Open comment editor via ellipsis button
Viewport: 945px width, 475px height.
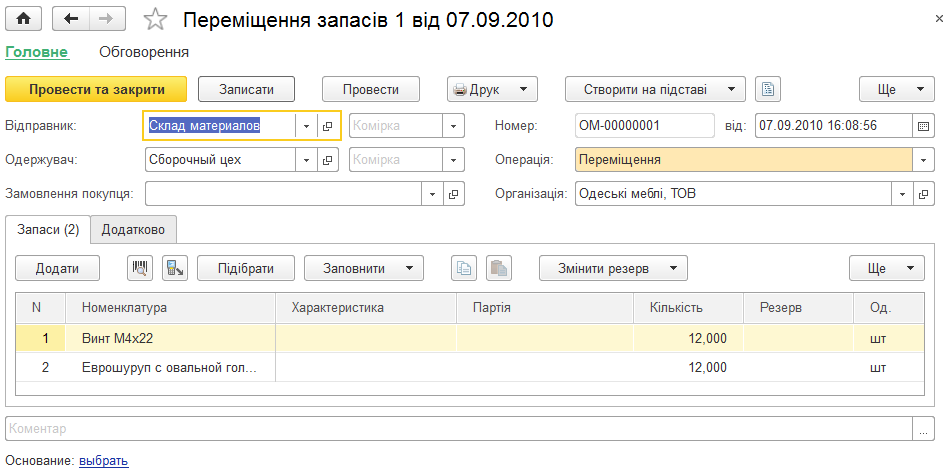tap(923, 429)
